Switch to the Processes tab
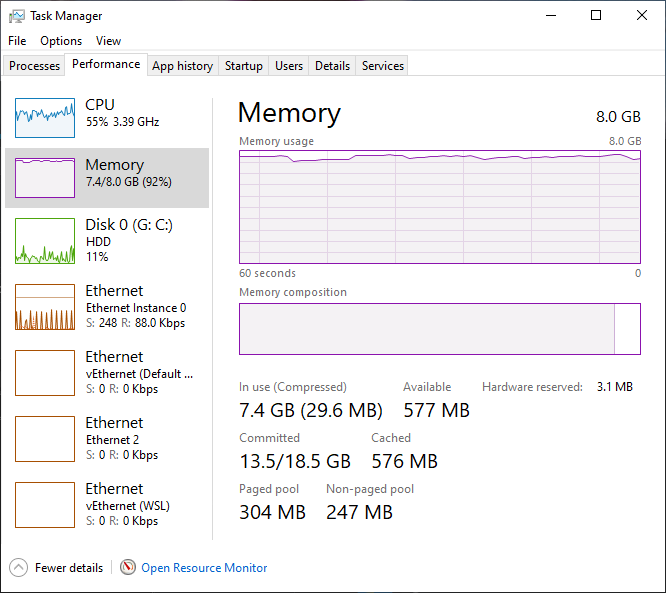The height and width of the screenshot is (593, 666). (34, 66)
